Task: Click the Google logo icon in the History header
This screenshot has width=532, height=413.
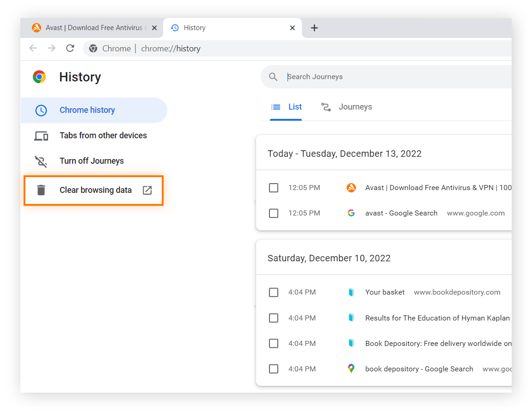Action: click(x=40, y=77)
